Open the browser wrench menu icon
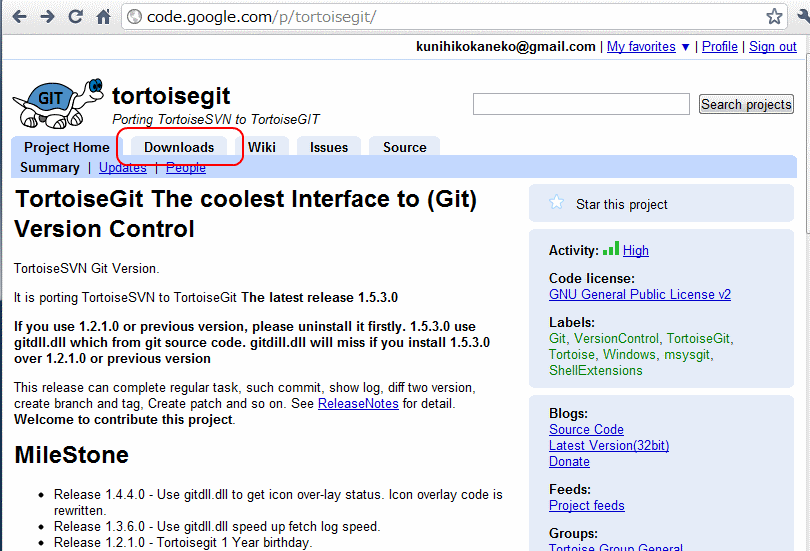Viewport: 810px width, 551px height. coord(804,17)
